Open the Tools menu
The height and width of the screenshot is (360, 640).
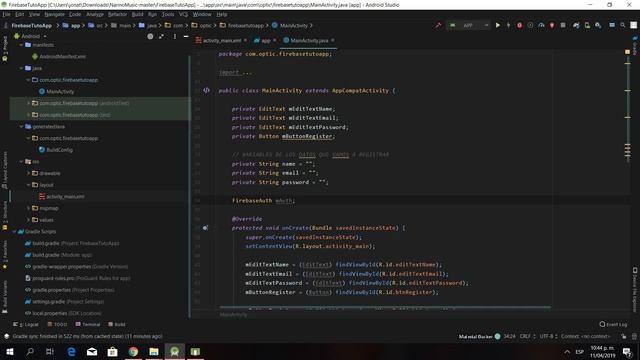click(168, 14)
